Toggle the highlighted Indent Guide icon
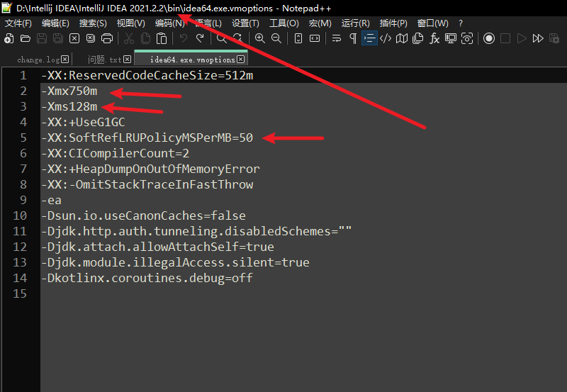Viewport: 567px width, 392px height. 369,38
